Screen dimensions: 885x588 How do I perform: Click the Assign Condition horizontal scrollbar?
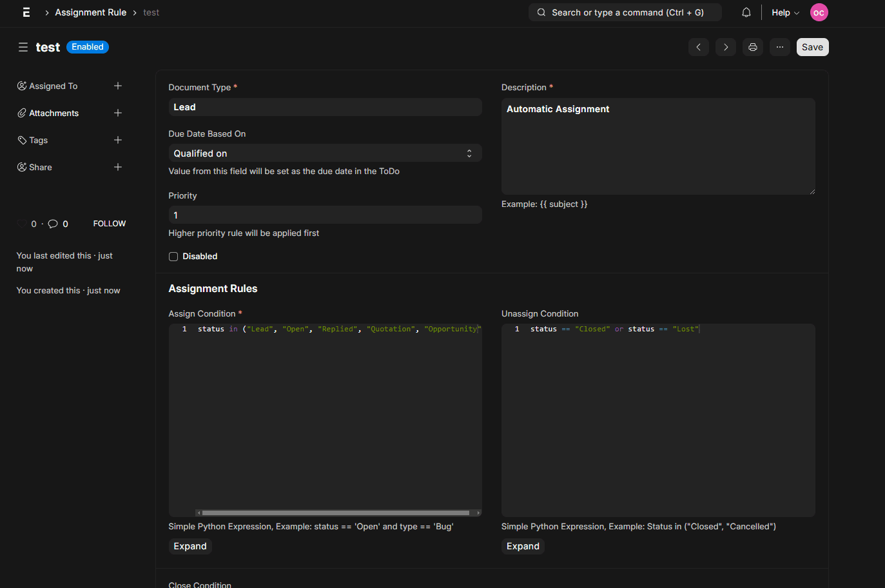[x=336, y=513]
